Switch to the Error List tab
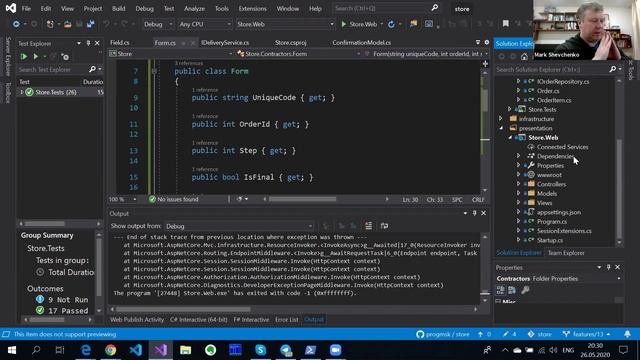The width and height of the screenshot is (640, 360). pos(287,320)
